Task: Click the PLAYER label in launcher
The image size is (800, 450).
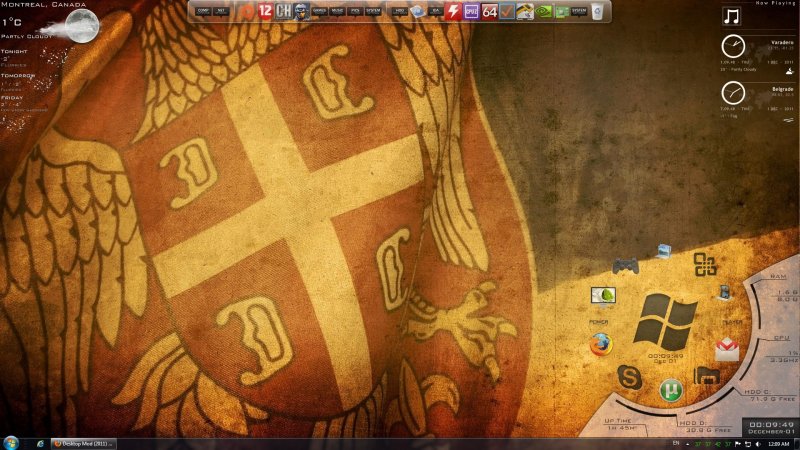Action: 732,322
